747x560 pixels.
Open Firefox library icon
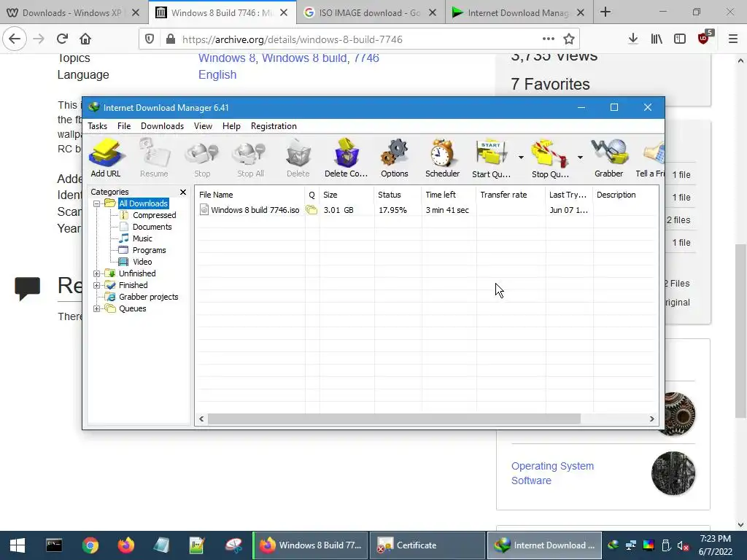point(657,39)
